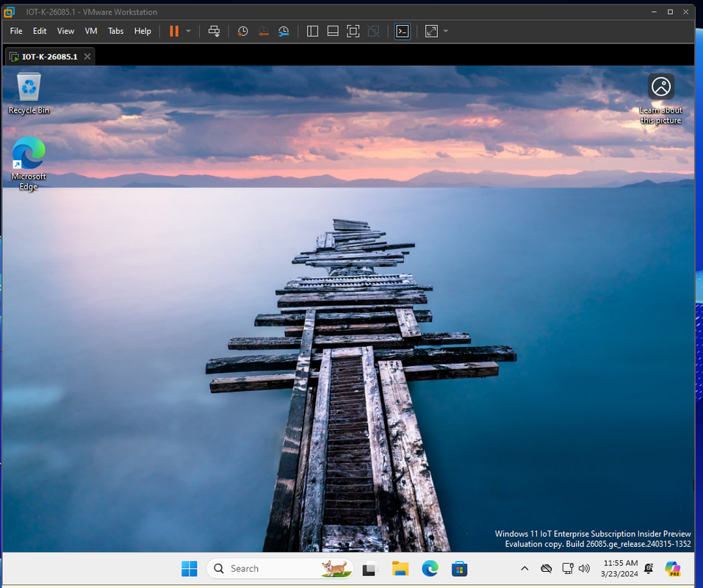Click the Unity mode toolbar icon

pyautogui.click(x=373, y=31)
